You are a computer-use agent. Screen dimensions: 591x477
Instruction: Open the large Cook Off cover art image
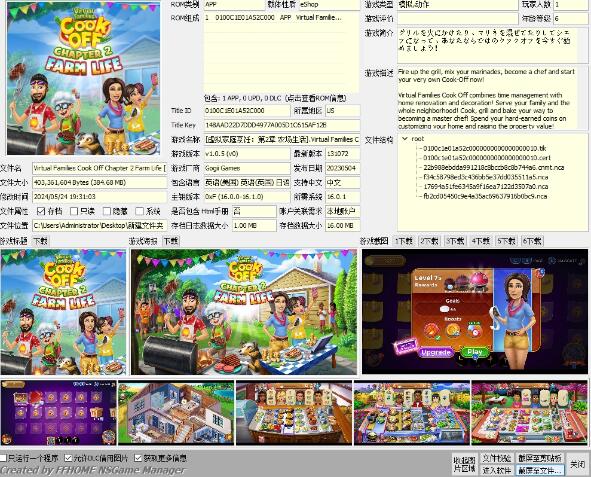83,78
